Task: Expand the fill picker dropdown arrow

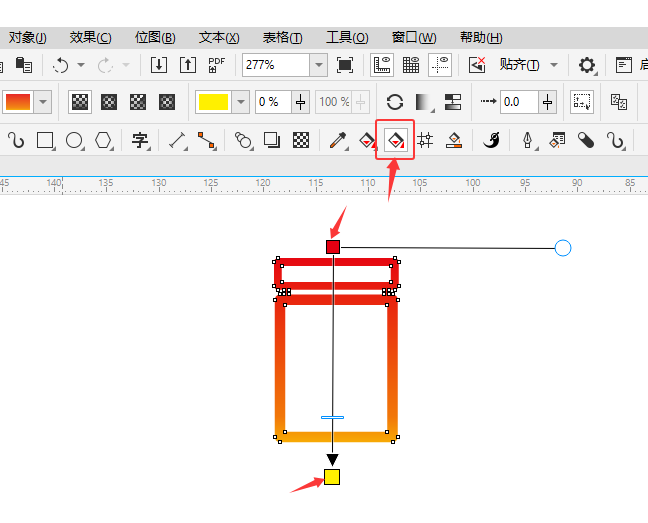Action: (x=43, y=102)
